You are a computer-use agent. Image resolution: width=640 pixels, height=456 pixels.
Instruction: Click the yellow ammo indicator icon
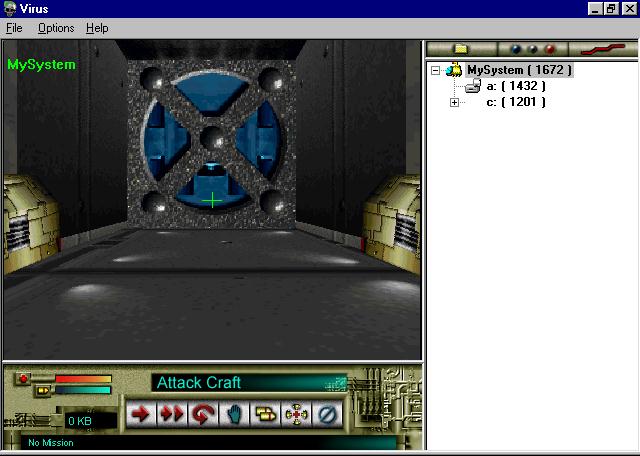click(43, 390)
